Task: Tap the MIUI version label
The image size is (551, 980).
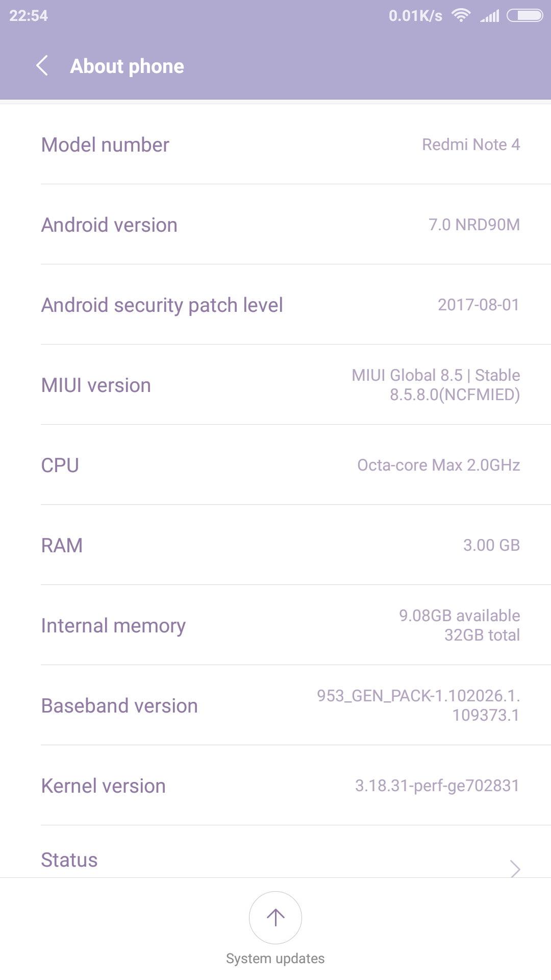Action: [x=96, y=385]
